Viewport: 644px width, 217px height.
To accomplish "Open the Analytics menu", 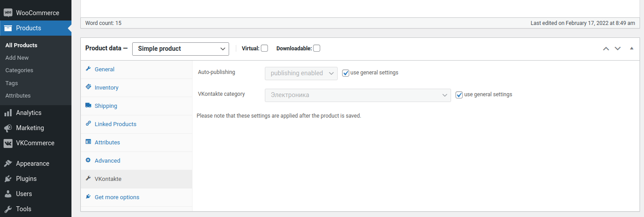I will click(36, 113).
